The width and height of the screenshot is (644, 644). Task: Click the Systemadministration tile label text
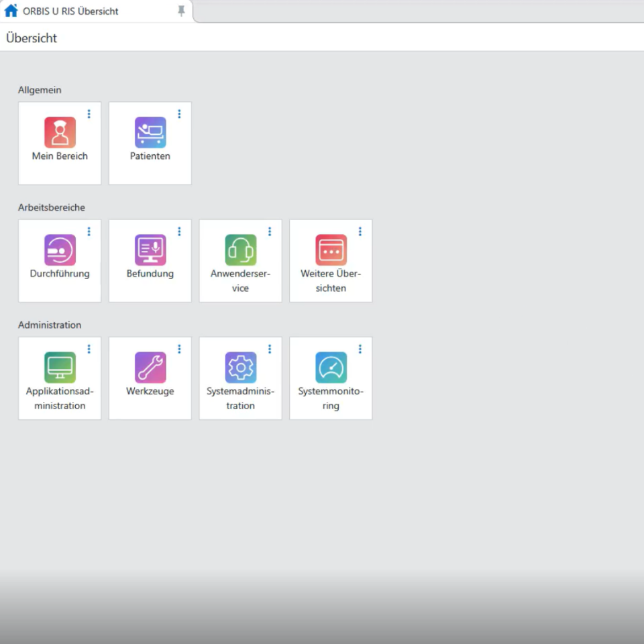pos(240,398)
